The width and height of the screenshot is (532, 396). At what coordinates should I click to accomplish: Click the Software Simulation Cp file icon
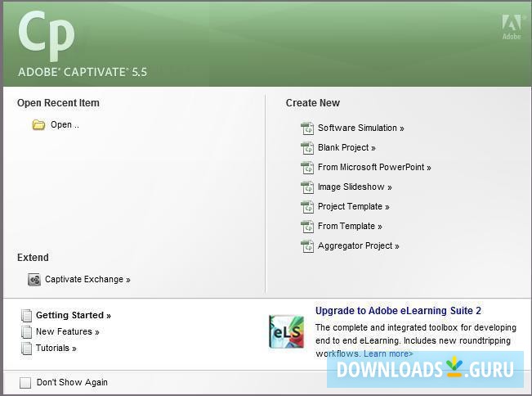(307, 128)
